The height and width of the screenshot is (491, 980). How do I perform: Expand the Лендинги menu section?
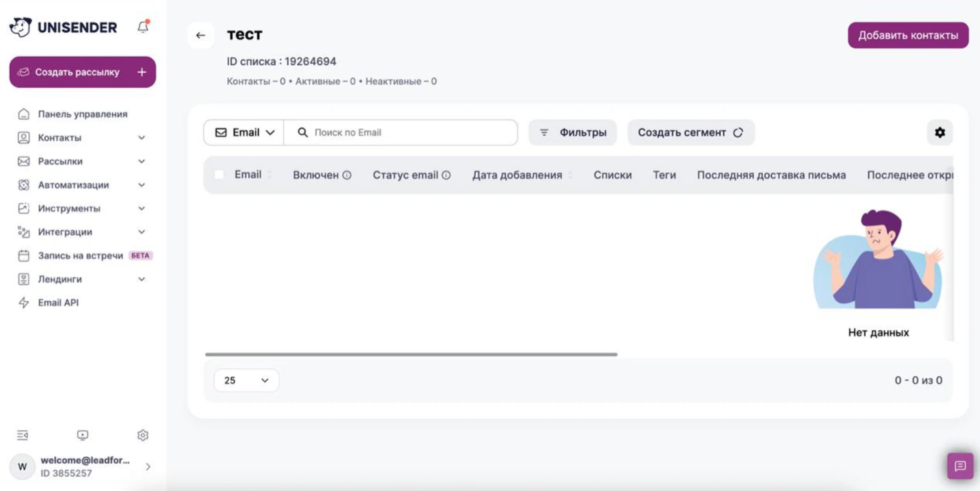142,279
